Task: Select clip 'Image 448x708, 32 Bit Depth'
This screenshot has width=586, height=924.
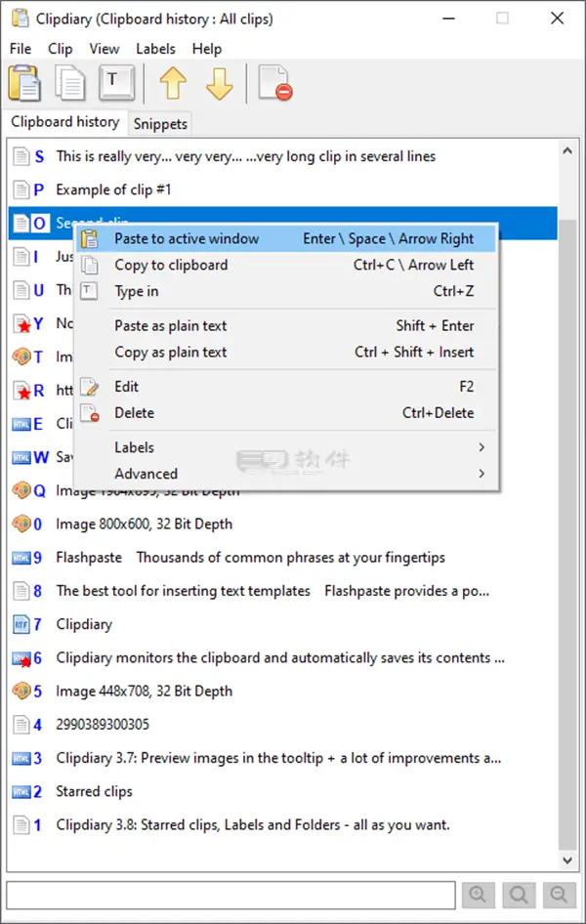Action: 282,691
